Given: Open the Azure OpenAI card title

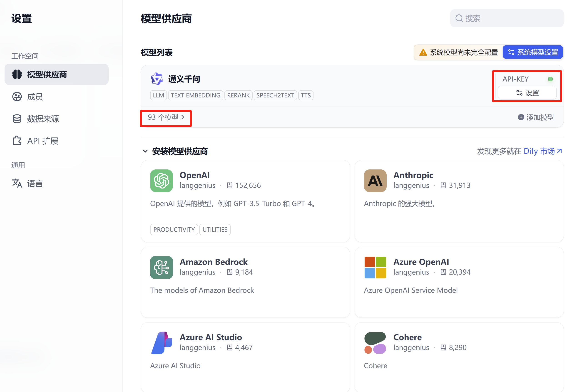Looking at the screenshot, I should pyautogui.click(x=421, y=262).
